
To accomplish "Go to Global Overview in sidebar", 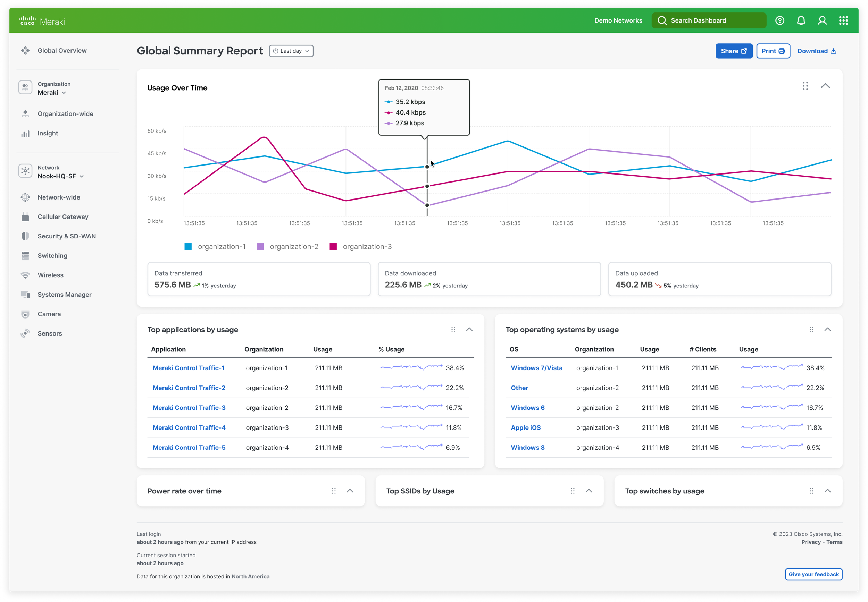I will point(62,51).
